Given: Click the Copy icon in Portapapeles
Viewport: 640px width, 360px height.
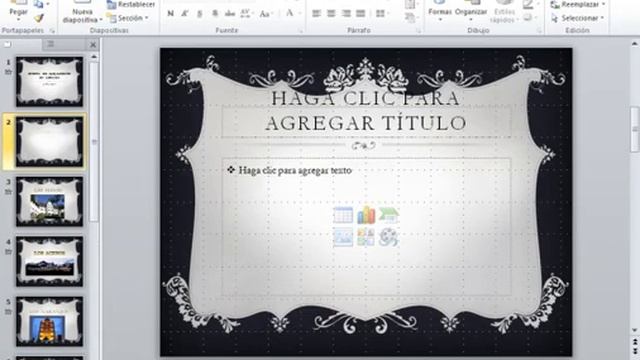Looking at the screenshot, I should (x=38, y=4).
